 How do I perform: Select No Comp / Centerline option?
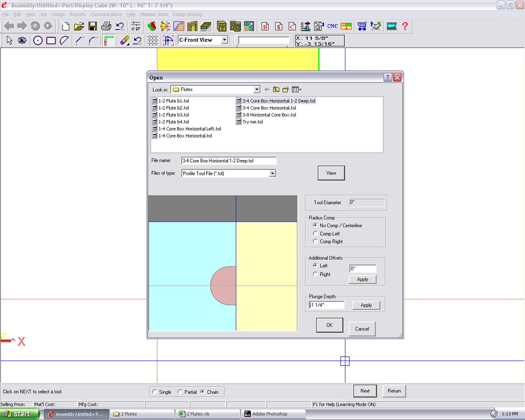coord(315,225)
